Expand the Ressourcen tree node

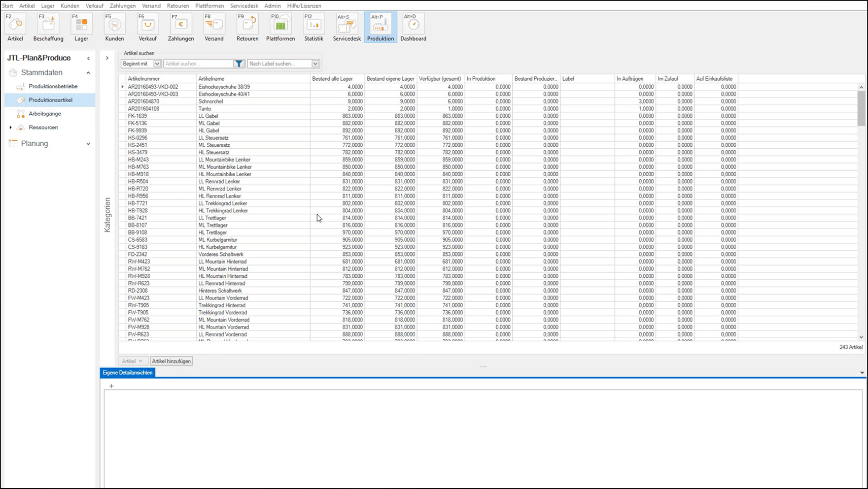pyautogui.click(x=11, y=127)
